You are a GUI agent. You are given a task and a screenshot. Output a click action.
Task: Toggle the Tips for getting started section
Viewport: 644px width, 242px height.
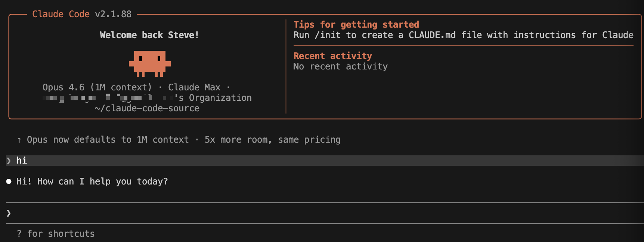[x=356, y=24]
